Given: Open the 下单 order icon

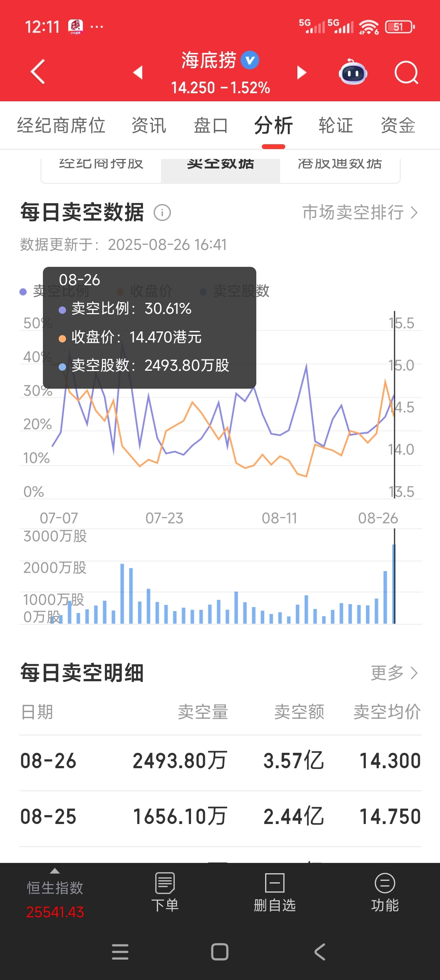Looking at the screenshot, I should 165,892.
